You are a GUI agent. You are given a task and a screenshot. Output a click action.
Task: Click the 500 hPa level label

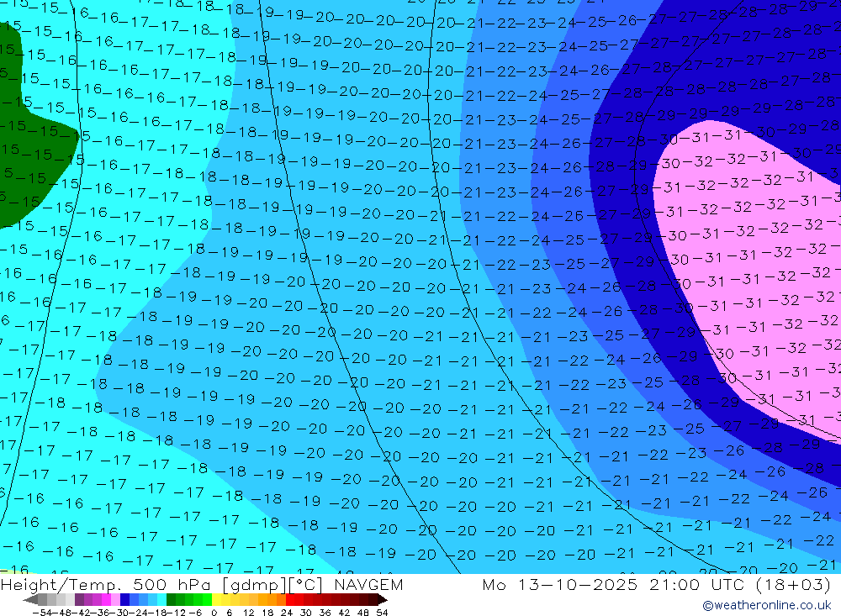point(171,585)
